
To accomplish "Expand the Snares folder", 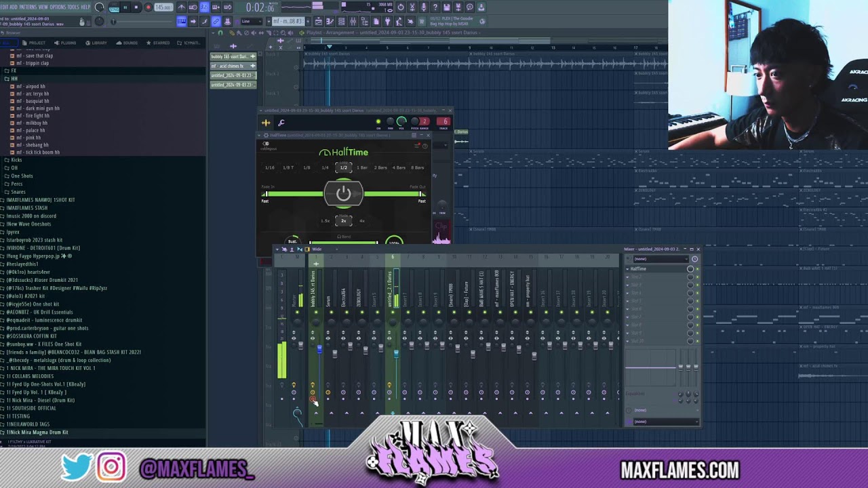I will [16, 192].
